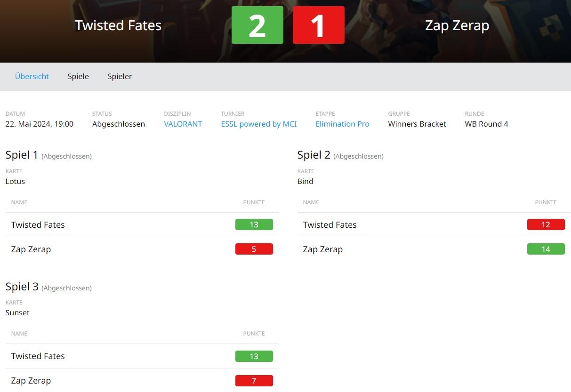571x392 pixels.
Task: Click the red score 1 box in header
Action: [319, 25]
